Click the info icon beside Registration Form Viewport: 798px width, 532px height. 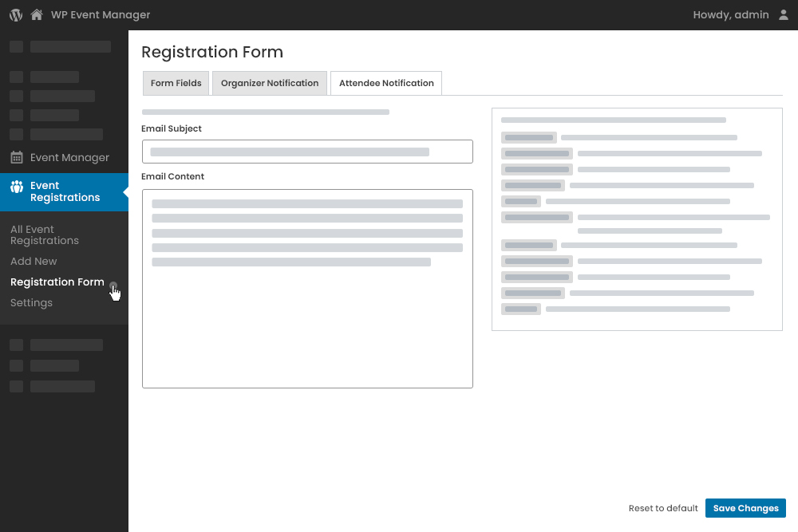click(x=113, y=286)
